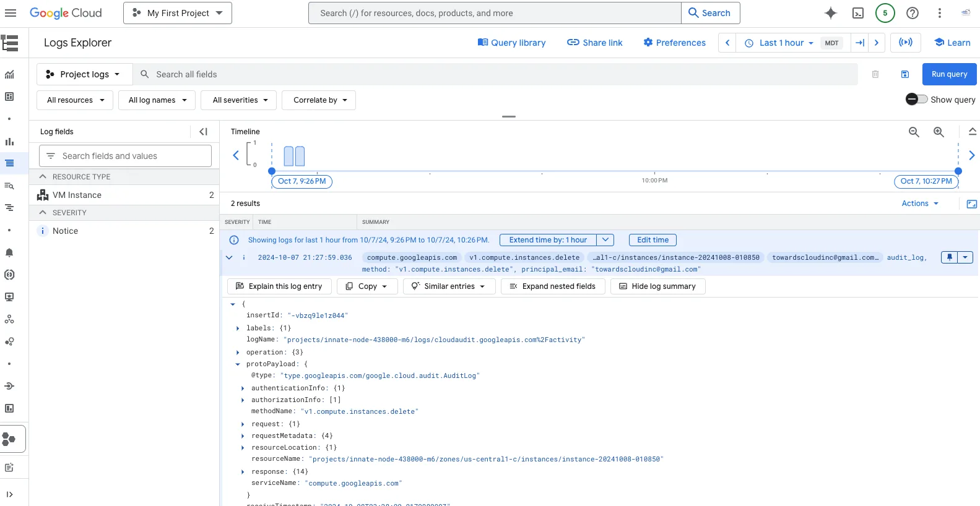Go to earlier time range arrow
Image resolution: width=980 pixels, height=506 pixels.
[x=727, y=43]
